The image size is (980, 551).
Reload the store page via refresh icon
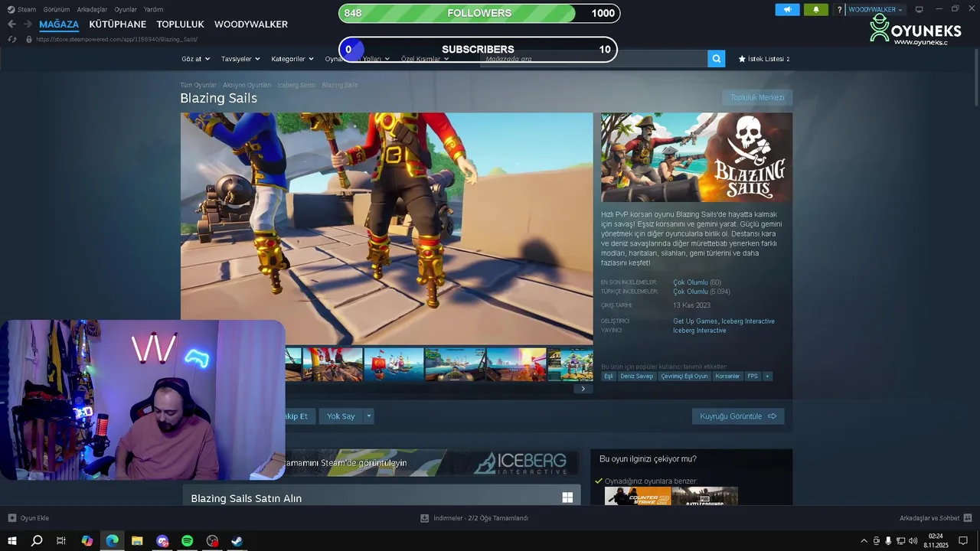click(x=11, y=39)
